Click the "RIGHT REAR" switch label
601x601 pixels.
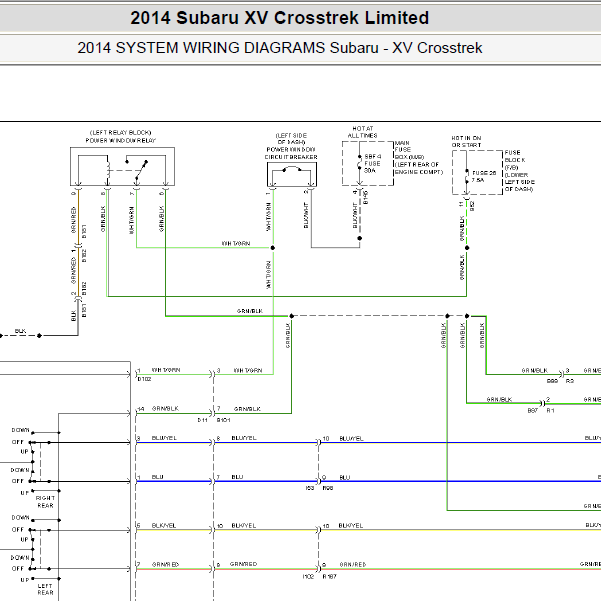coord(46,502)
